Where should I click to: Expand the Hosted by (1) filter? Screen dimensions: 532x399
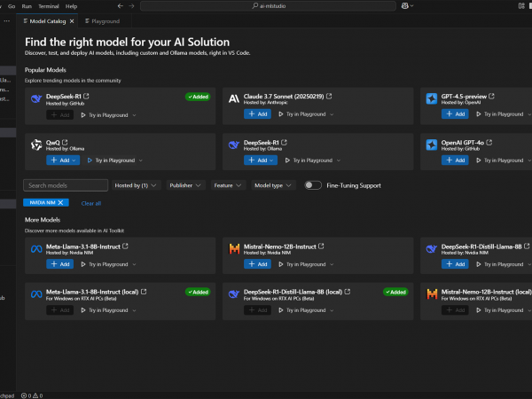pyautogui.click(x=136, y=185)
